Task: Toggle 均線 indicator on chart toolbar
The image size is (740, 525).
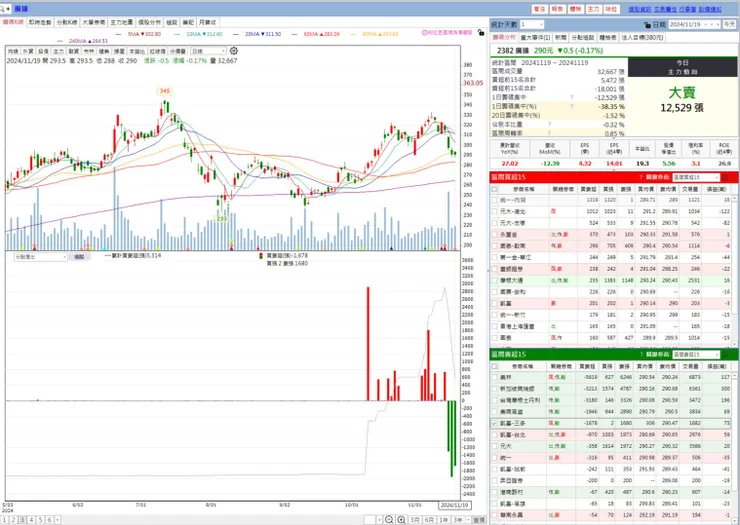Action: click(13, 51)
